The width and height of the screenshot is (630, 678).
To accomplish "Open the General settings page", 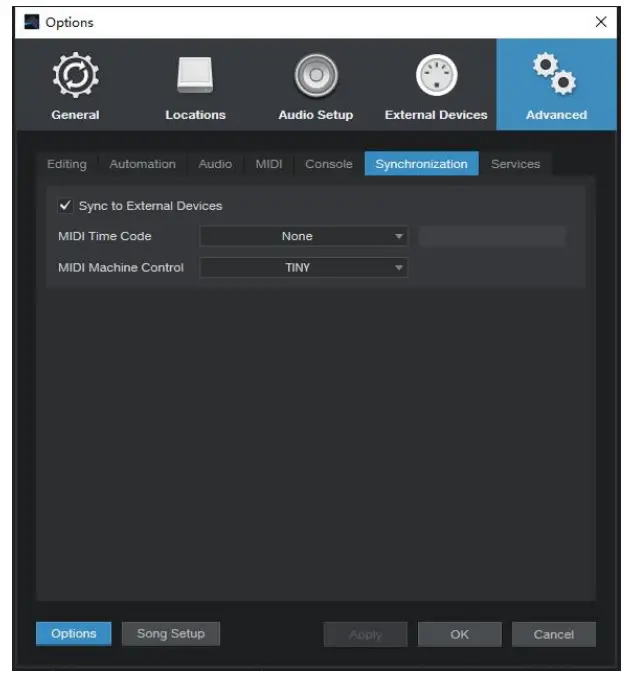I will (x=75, y=85).
